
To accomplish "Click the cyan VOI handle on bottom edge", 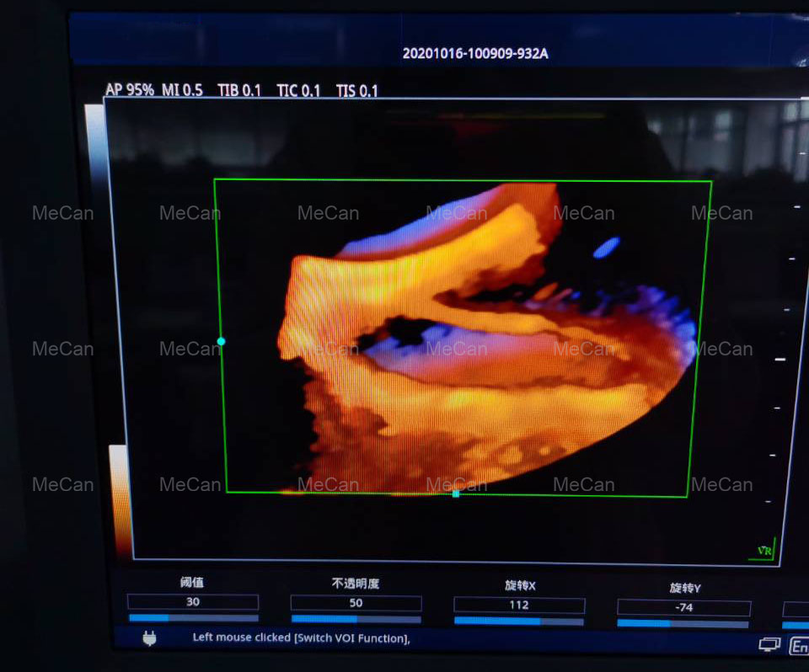I will click(456, 494).
